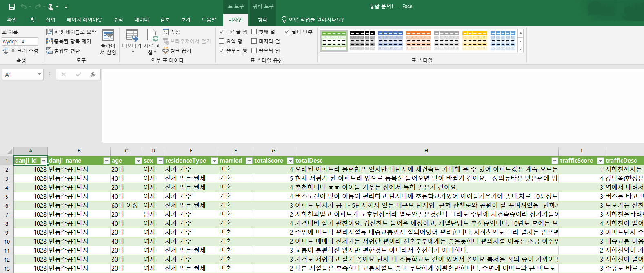Screen dimensions: 644x273
Task: Switch to the Query (쿼리) tab
Action: [262, 20]
